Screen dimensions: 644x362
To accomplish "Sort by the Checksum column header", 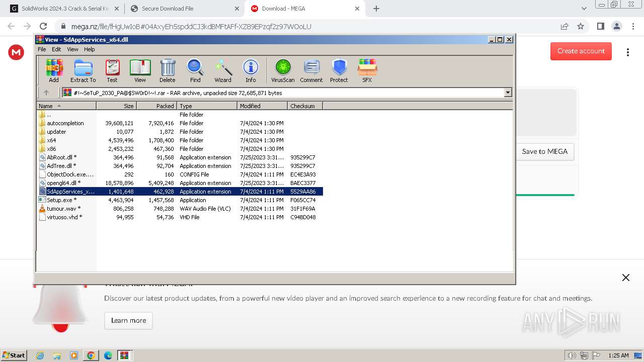I will (x=305, y=106).
